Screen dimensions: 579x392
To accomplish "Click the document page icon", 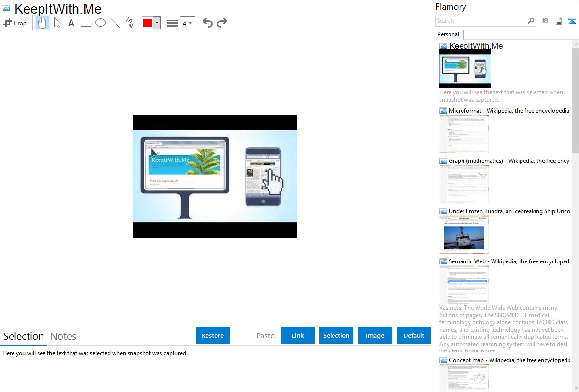I will pyautogui.click(x=559, y=21).
